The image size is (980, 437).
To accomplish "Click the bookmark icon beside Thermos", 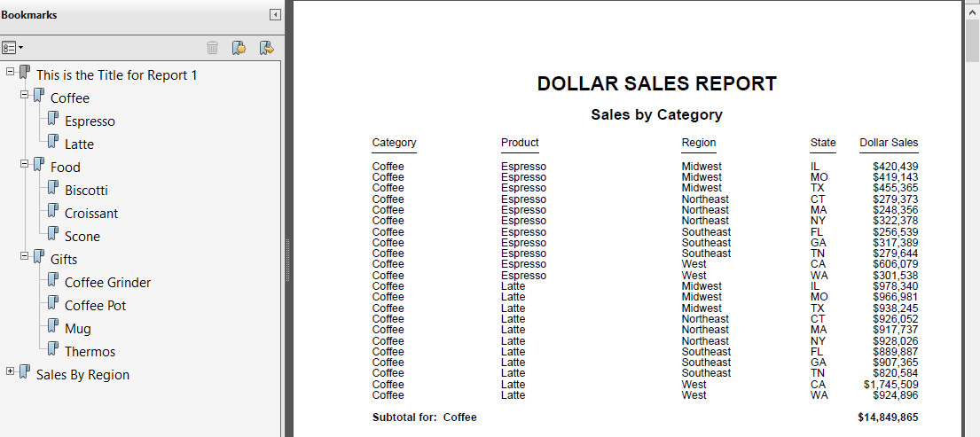I will [x=53, y=349].
